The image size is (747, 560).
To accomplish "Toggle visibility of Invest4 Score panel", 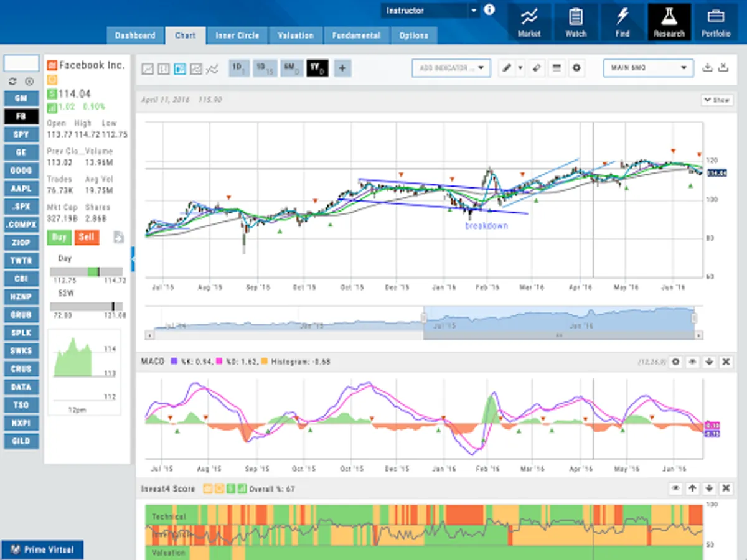I will pyautogui.click(x=675, y=489).
